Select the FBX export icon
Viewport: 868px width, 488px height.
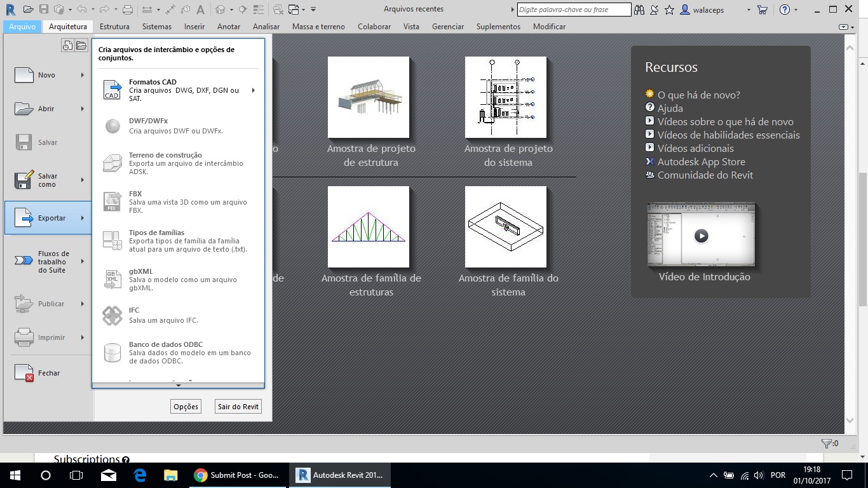coord(112,202)
